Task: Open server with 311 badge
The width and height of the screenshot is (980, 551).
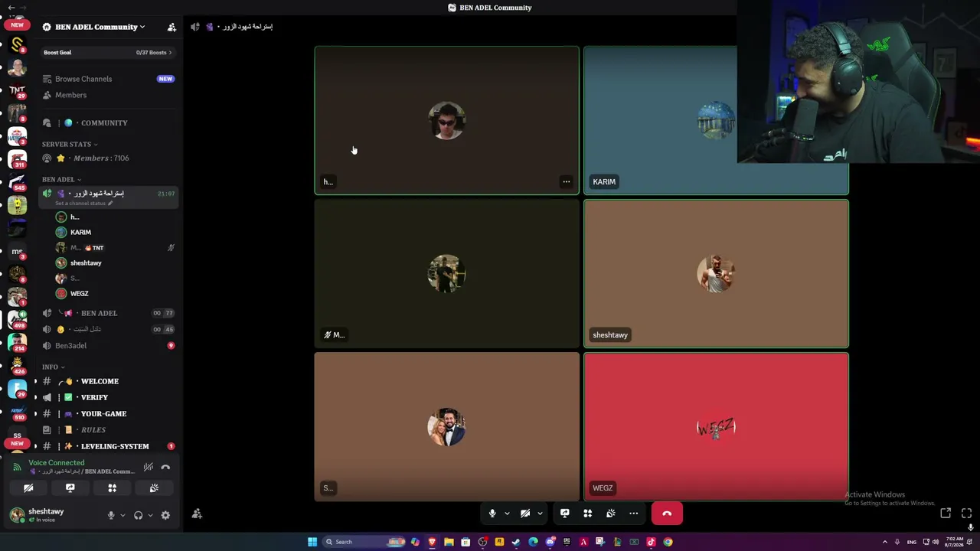Action: point(17,159)
